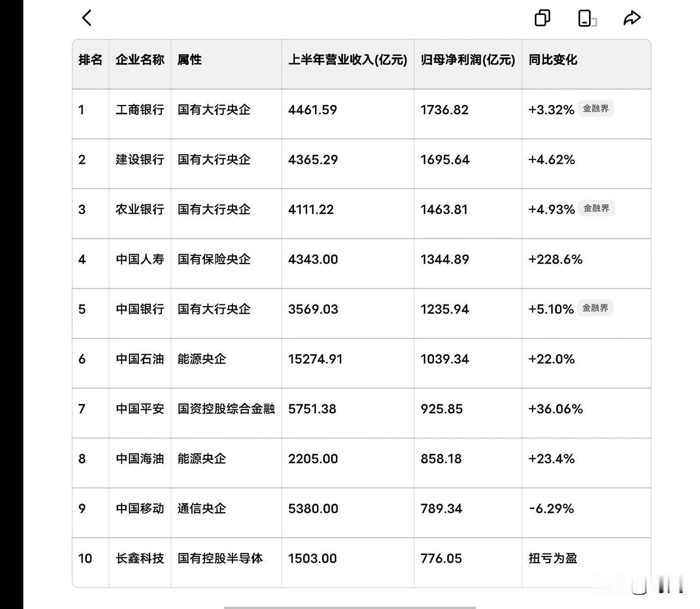Select net profit value 1344.89
Screen dimensions: 700x609
coord(445,259)
